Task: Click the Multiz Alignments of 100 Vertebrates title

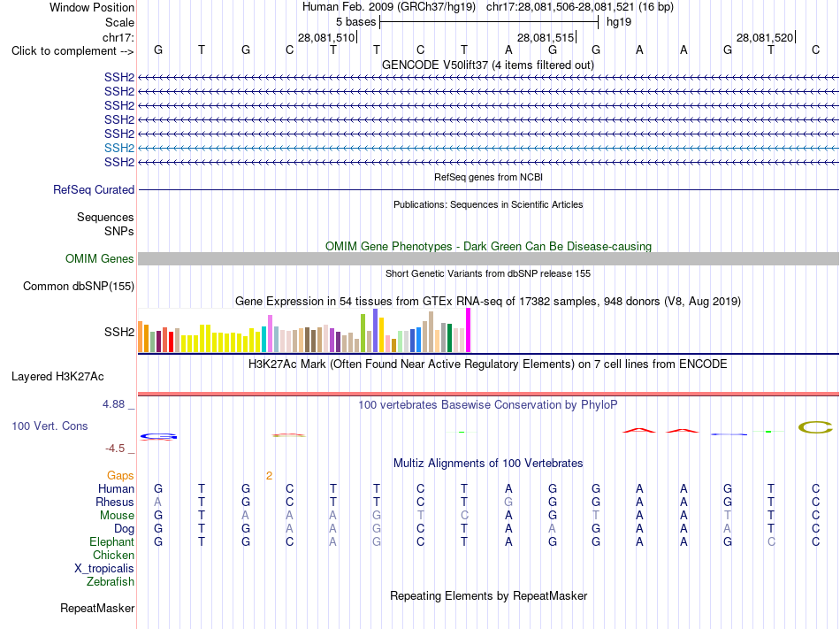Action: point(488,463)
